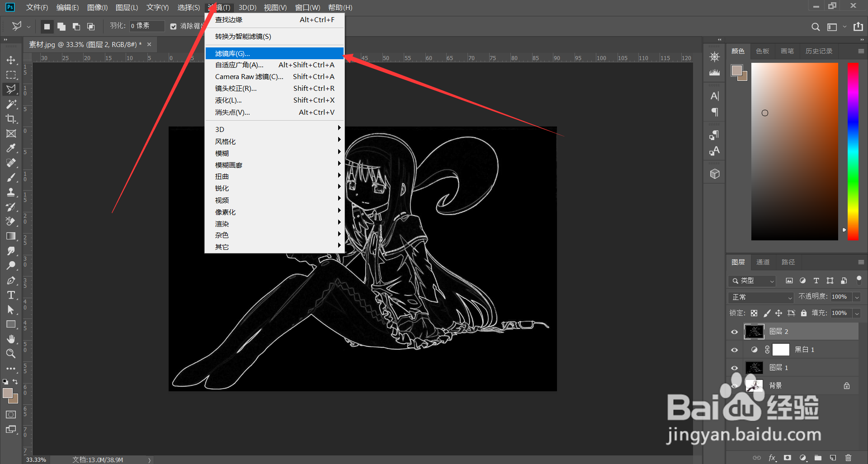Select the Magic Wand tool
Screen dimensions: 868x464
pos(11,104)
